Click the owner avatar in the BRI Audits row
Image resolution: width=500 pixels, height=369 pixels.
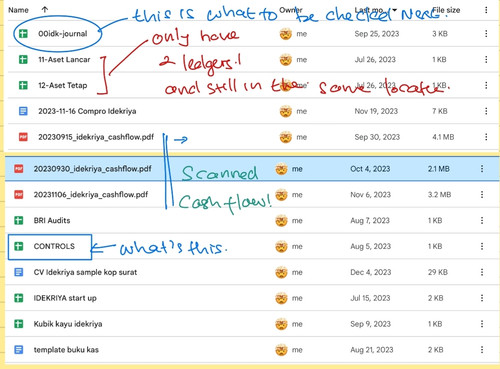tap(281, 220)
